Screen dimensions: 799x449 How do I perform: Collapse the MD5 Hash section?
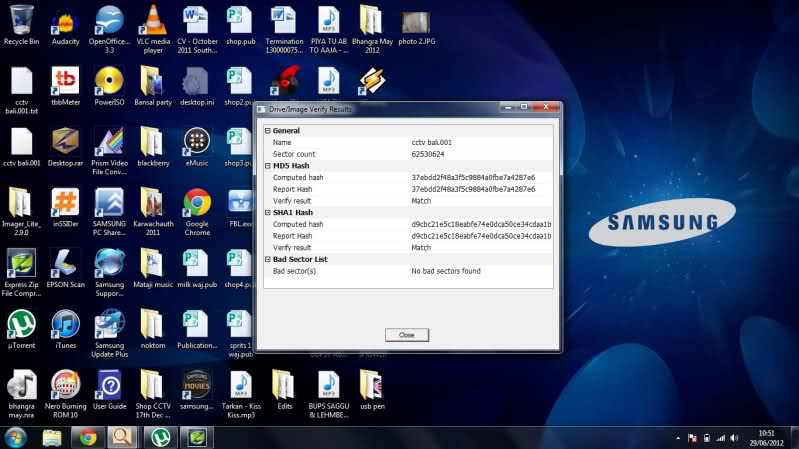coord(268,166)
